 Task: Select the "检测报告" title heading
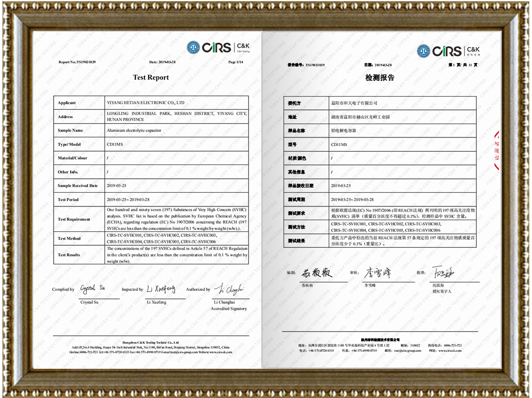(x=380, y=77)
